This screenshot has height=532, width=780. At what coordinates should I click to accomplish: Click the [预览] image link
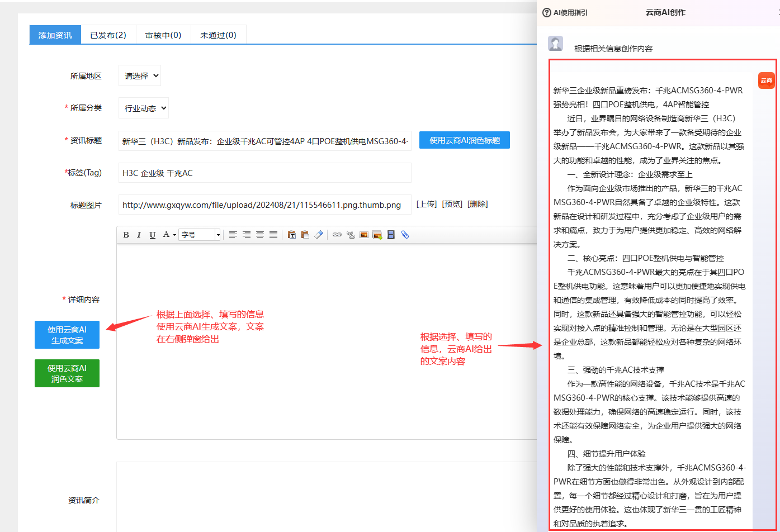tap(452, 204)
